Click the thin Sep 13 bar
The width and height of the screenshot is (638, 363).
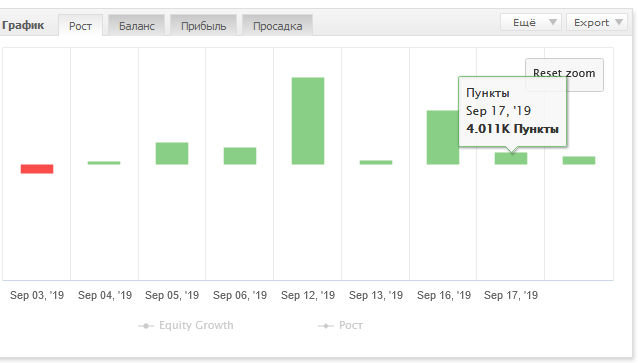(376, 162)
